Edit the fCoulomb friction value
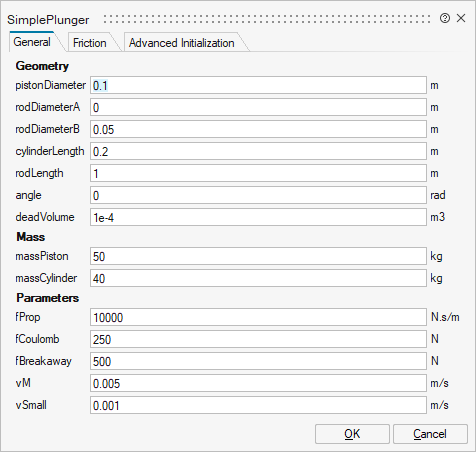The image size is (476, 452). click(258, 339)
